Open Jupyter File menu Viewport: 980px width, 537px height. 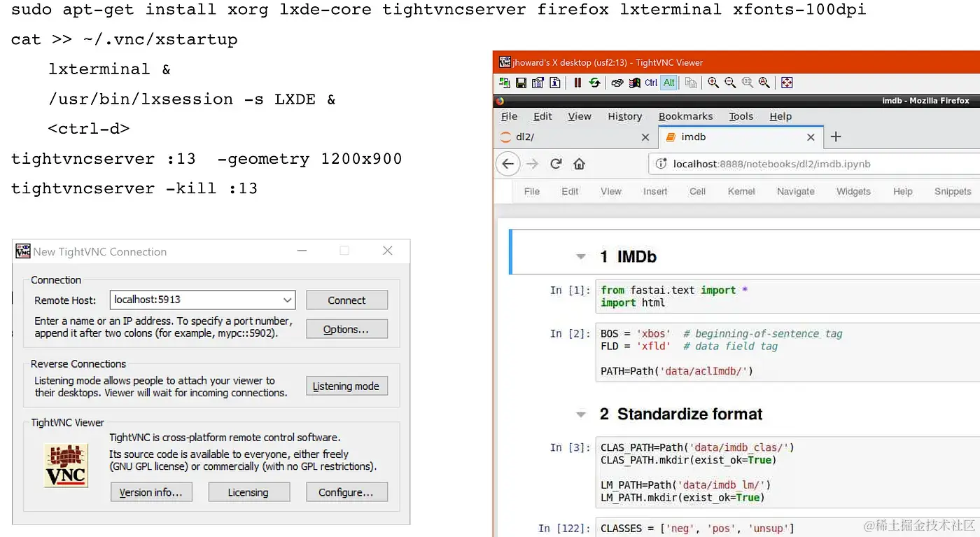pyautogui.click(x=532, y=191)
